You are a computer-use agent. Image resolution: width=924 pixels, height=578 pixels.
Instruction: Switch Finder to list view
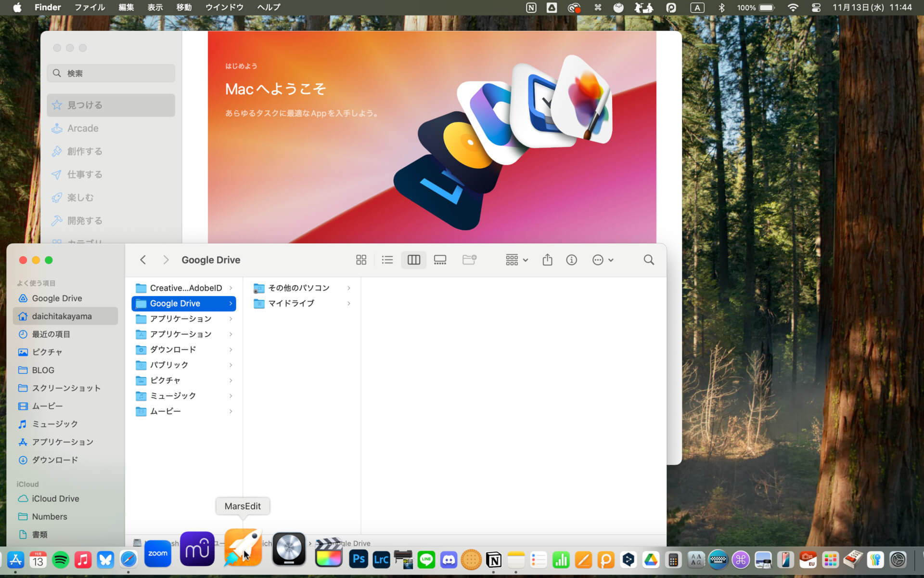coord(387,260)
